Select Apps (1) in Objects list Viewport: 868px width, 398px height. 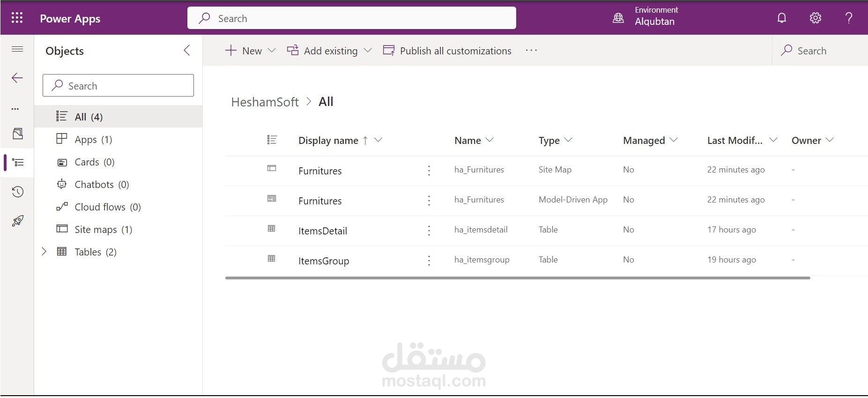119,139
